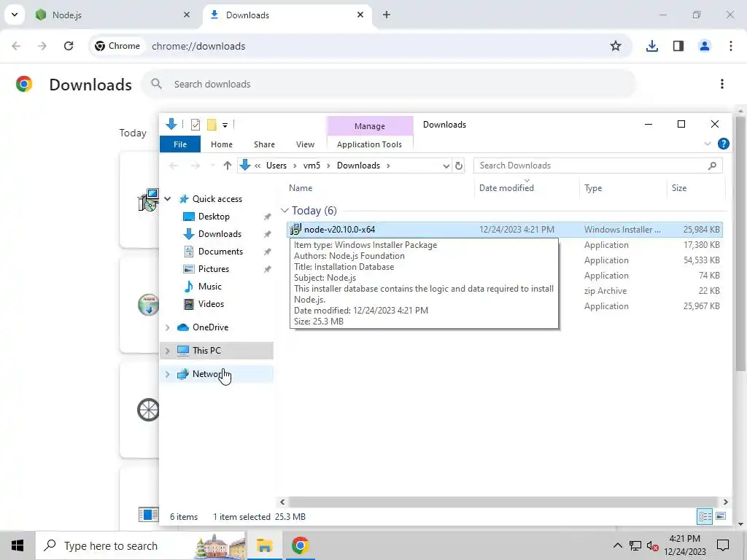Open Desktop in Quick access
Image resolution: width=747 pixels, height=560 pixels.
pos(214,217)
